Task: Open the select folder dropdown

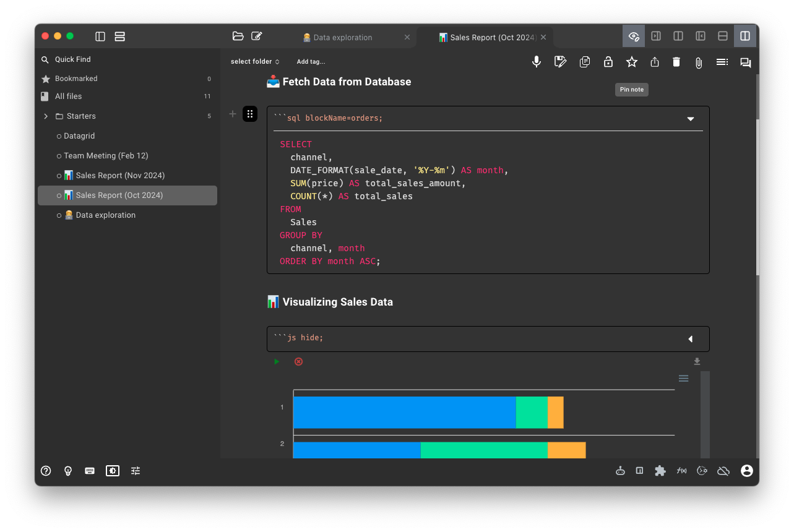Action: tap(255, 62)
